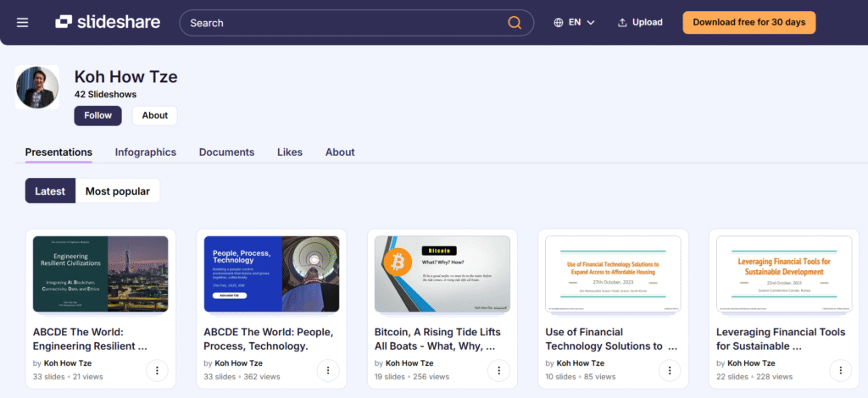868x398 pixels.
Task: Click the orange search magnifier icon
Action: pyautogui.click(x=515, y=23)
